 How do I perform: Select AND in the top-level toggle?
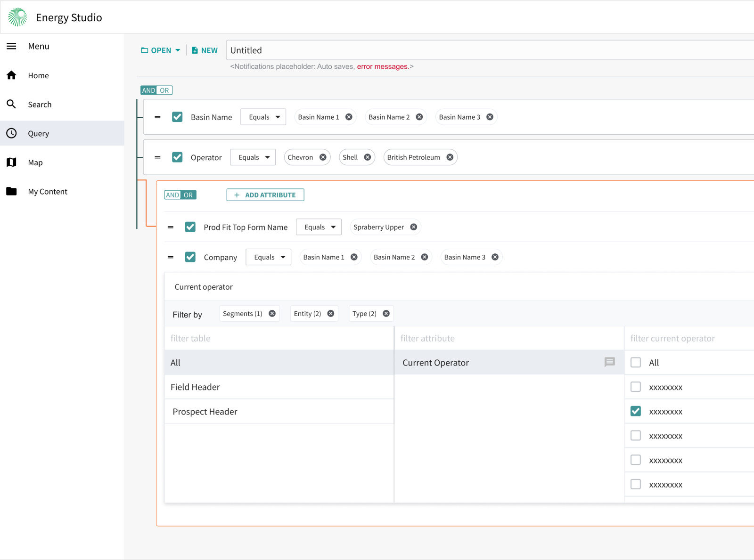[149, 90]
